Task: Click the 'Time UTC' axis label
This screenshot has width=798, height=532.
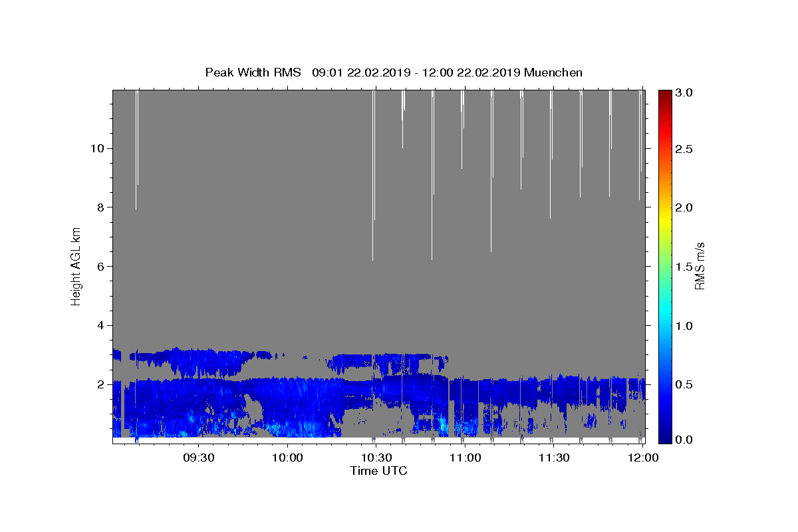Action: coord(378,471)
